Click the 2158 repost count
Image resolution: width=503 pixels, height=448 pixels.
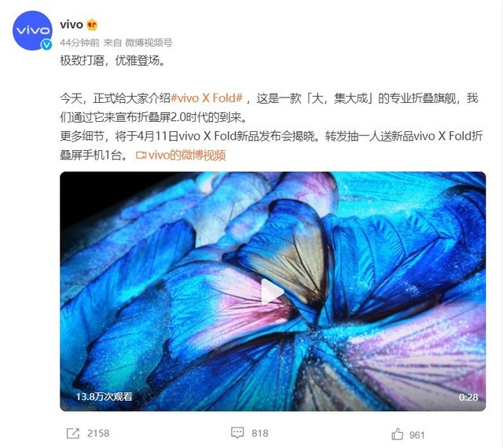click(98, 434)
